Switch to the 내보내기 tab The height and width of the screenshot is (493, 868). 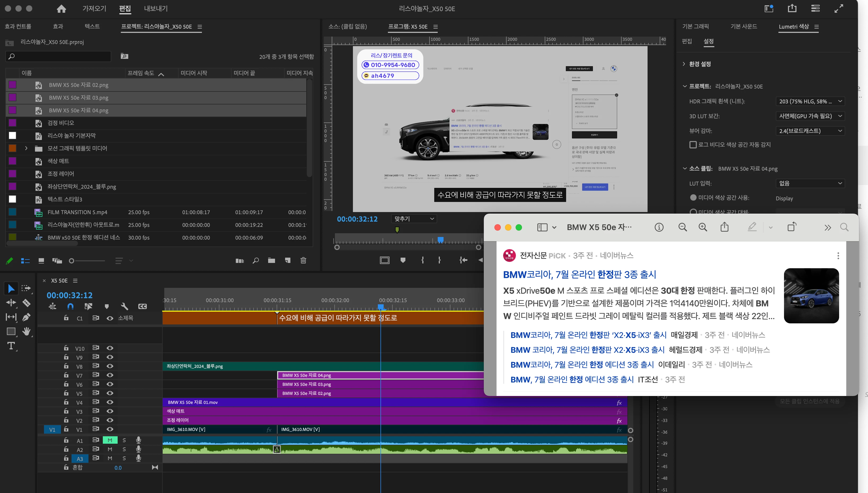156,9
